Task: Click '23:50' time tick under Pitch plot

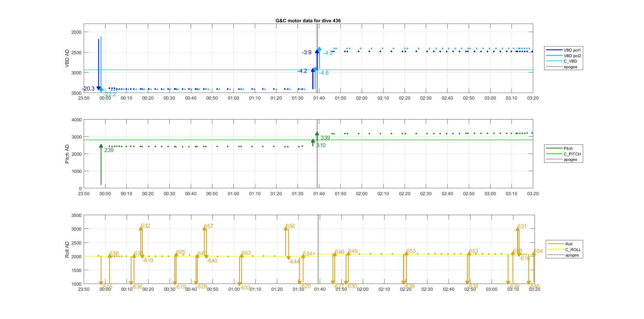Action: coord(84,194)
